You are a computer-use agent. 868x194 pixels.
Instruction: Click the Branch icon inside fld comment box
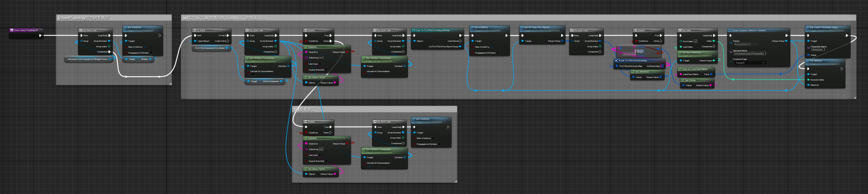click(x=306, y=122)
